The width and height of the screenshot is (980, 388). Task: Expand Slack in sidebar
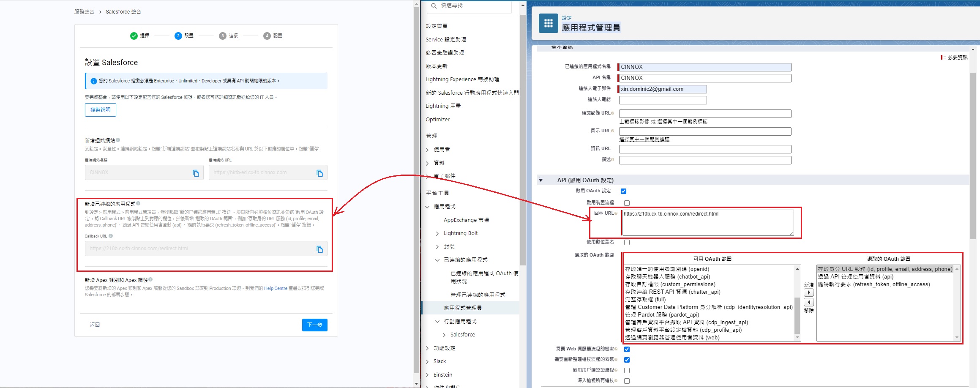(x=427, y=361)
